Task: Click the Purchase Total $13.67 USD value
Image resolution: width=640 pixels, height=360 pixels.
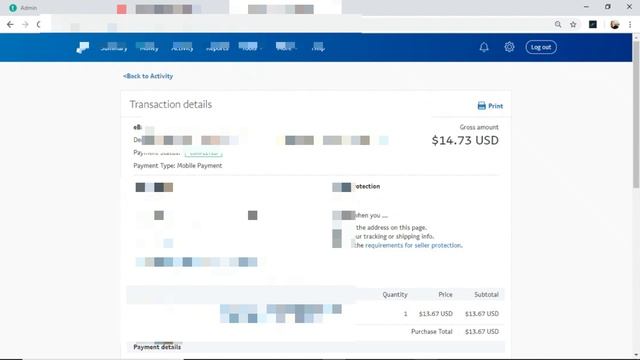Action: 482,331
